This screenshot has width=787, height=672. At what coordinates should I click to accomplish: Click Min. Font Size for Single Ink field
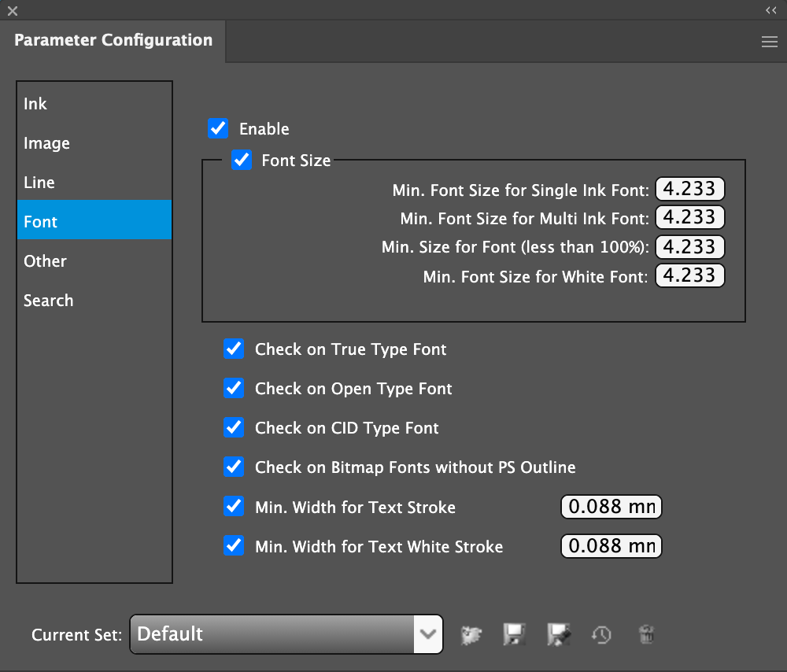pyautogui.click(x=689, y=189)
